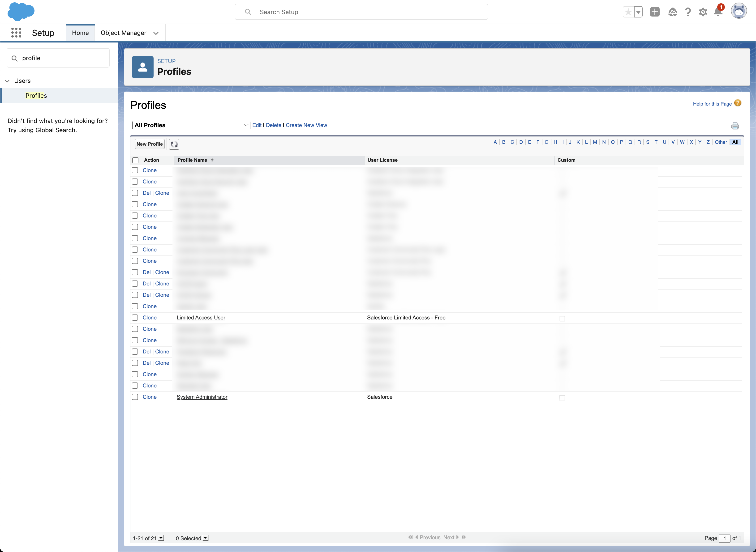Check the checkbox in the row above Limited Access User

[x=135, y=306]
